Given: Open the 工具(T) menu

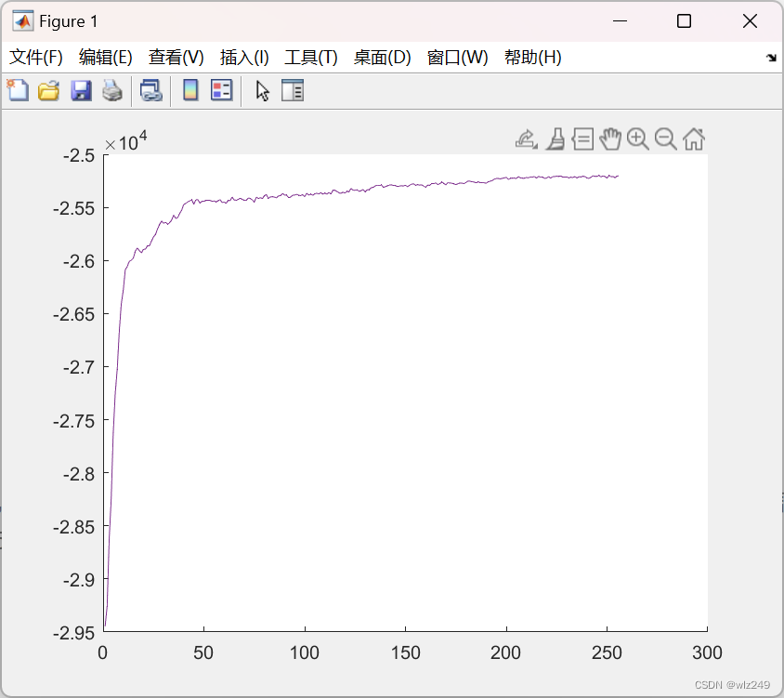Looking at the screenshot, I should click(311, 57).
